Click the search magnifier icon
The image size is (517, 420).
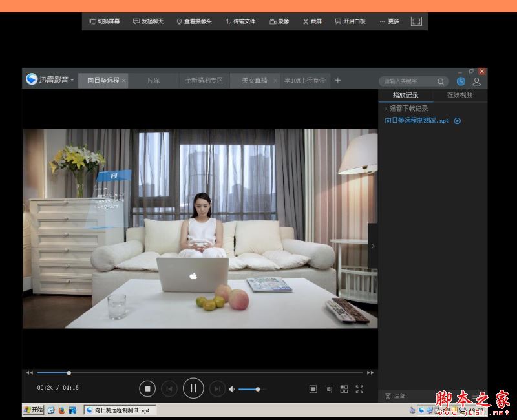tap(441, 81)
